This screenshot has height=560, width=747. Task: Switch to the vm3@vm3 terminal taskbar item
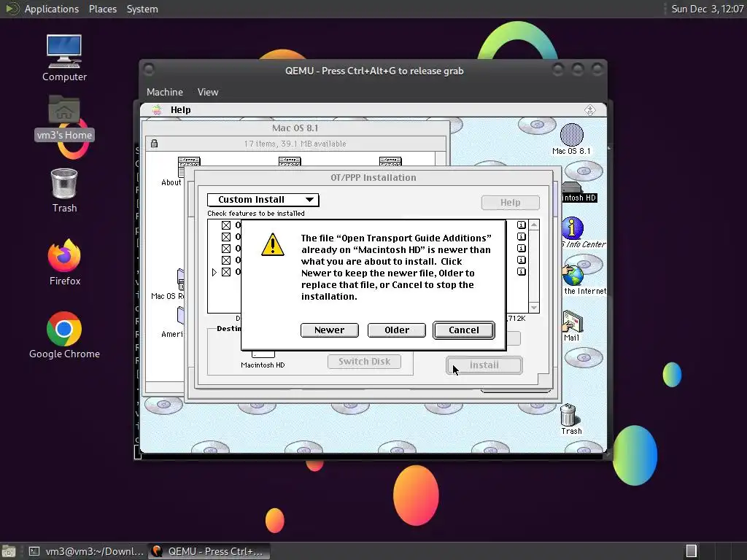pyautogui.click(x=86, y=551)
